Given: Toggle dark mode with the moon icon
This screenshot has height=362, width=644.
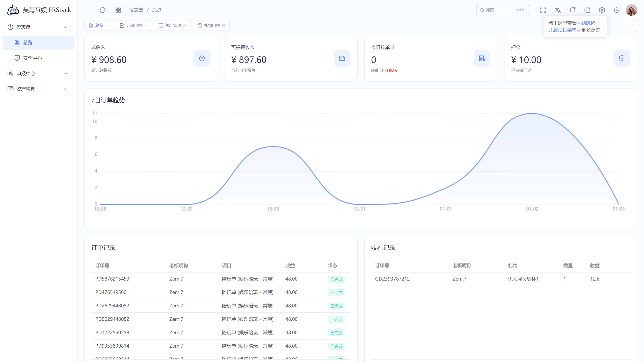Looking at the screenshot, I should point(617,10).
